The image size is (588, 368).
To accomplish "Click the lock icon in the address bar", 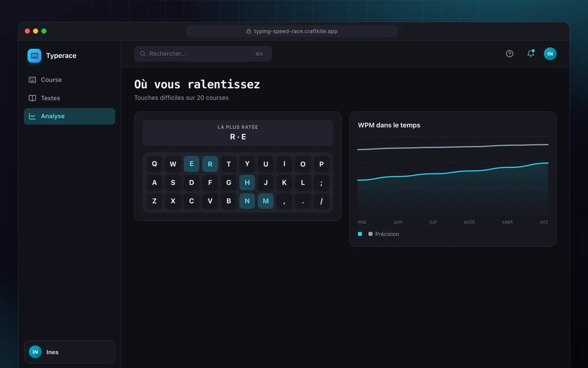I will (249, 31).
